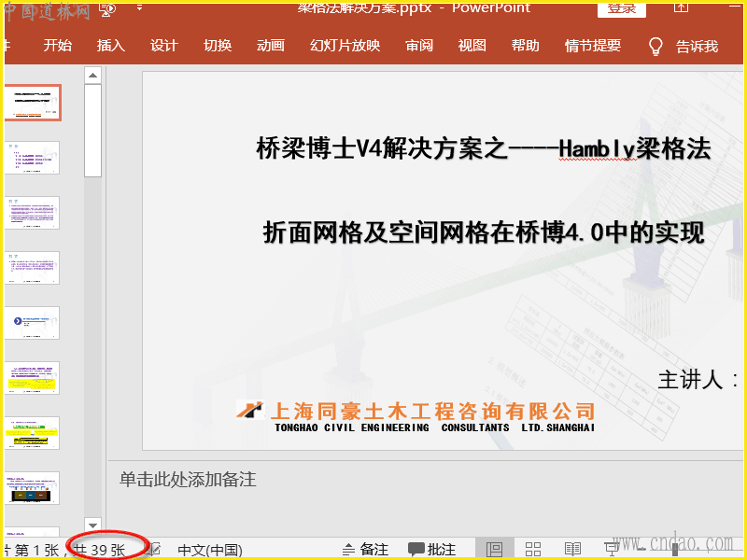Open the 动画 animations tab
The height and width of the screenshot is (560, 747).
(271, 46)
